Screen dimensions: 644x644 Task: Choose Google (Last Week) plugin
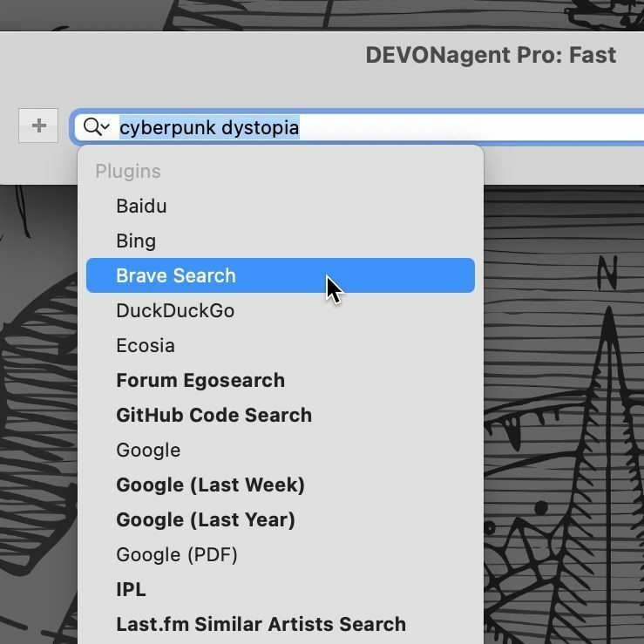click(x=281, y=485)
